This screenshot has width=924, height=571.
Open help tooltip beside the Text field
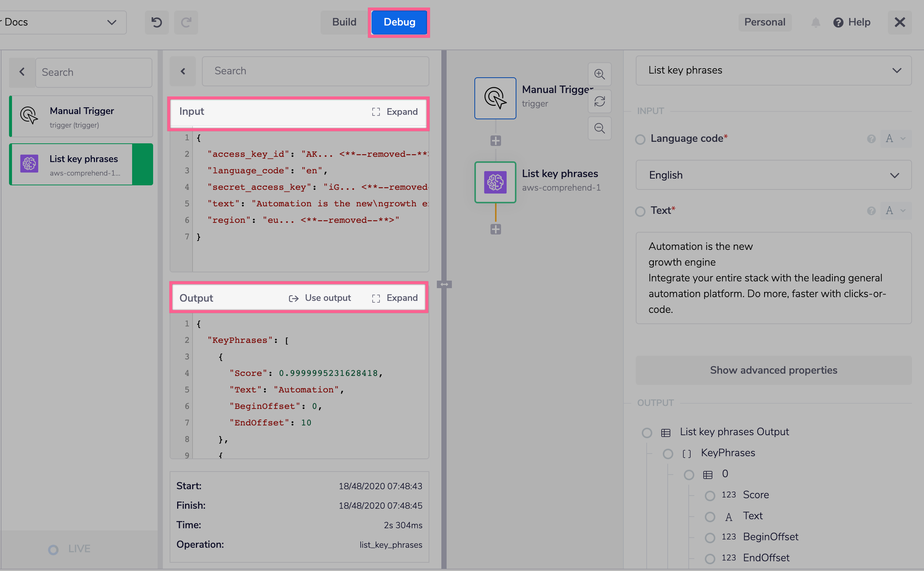click(871, 211)
